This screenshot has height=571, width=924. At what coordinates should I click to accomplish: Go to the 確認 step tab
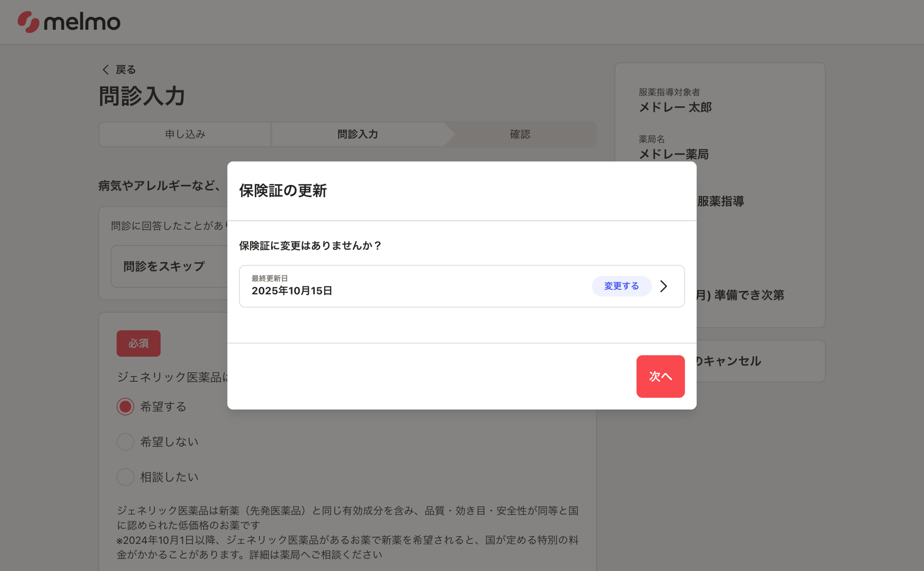point(520,134)
